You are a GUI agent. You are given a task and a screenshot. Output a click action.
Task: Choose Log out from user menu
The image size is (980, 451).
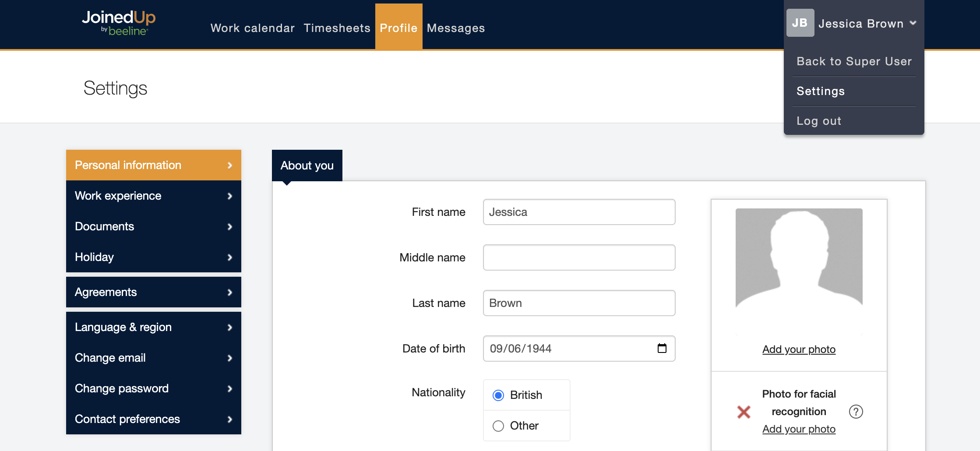(818, 121)
